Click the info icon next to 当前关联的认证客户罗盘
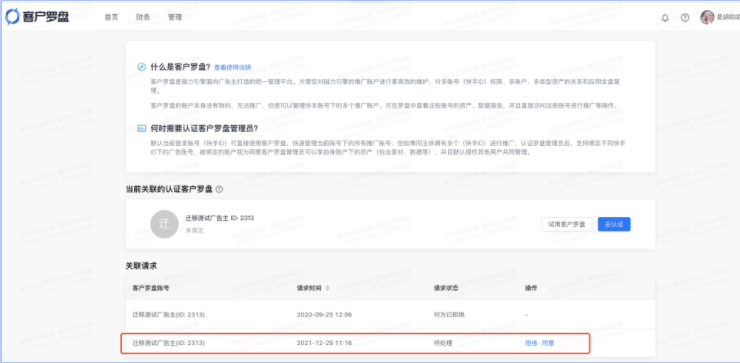 tap(219, 189)
